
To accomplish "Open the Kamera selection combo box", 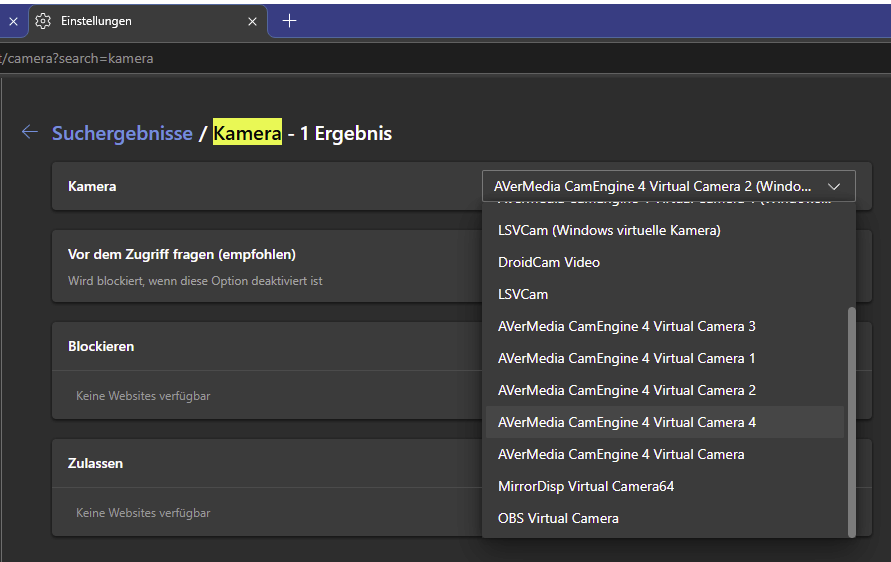I will [669, 186].
